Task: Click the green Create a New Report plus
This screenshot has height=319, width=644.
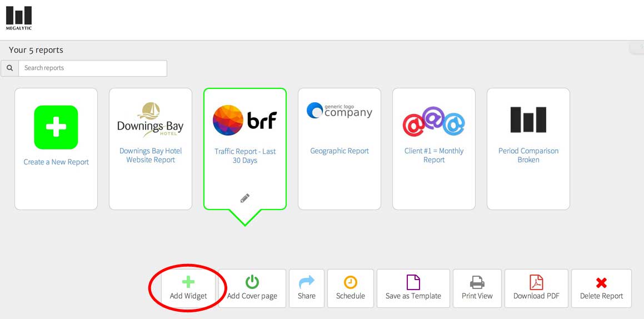Action: [56, 127]
